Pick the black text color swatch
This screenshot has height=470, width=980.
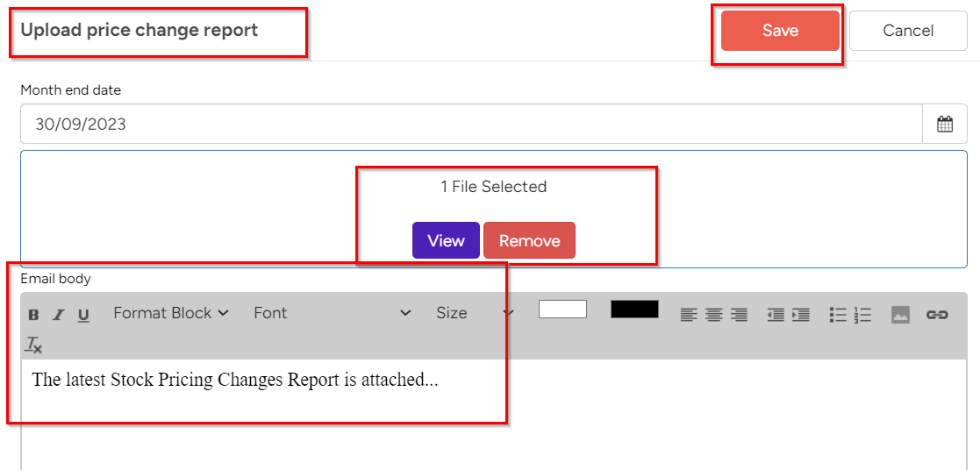click(x=634, y=310)
